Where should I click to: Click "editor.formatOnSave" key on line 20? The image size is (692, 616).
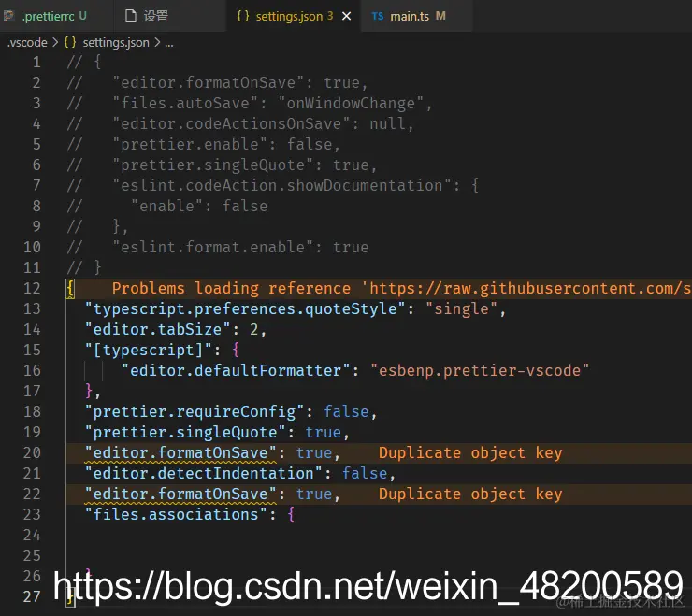180,452
